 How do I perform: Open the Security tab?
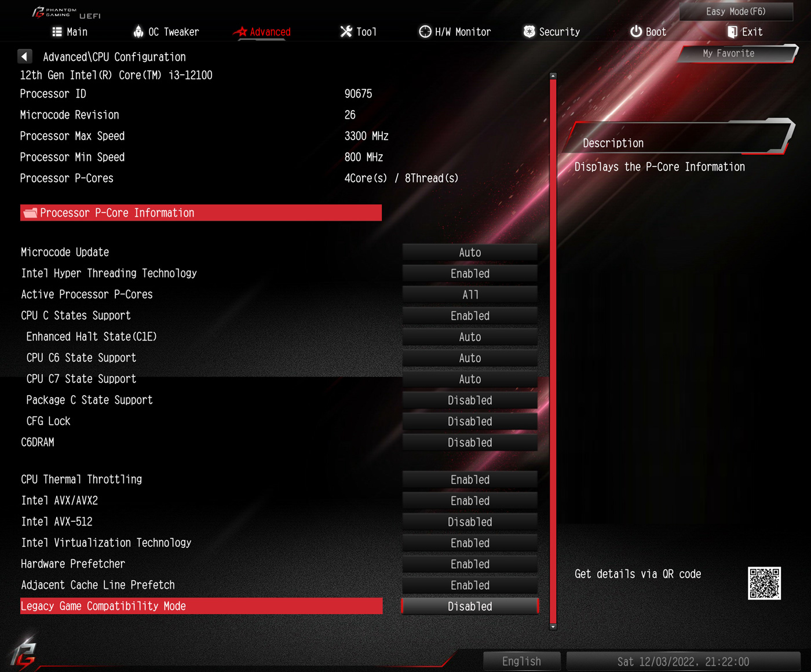point(551,32)
